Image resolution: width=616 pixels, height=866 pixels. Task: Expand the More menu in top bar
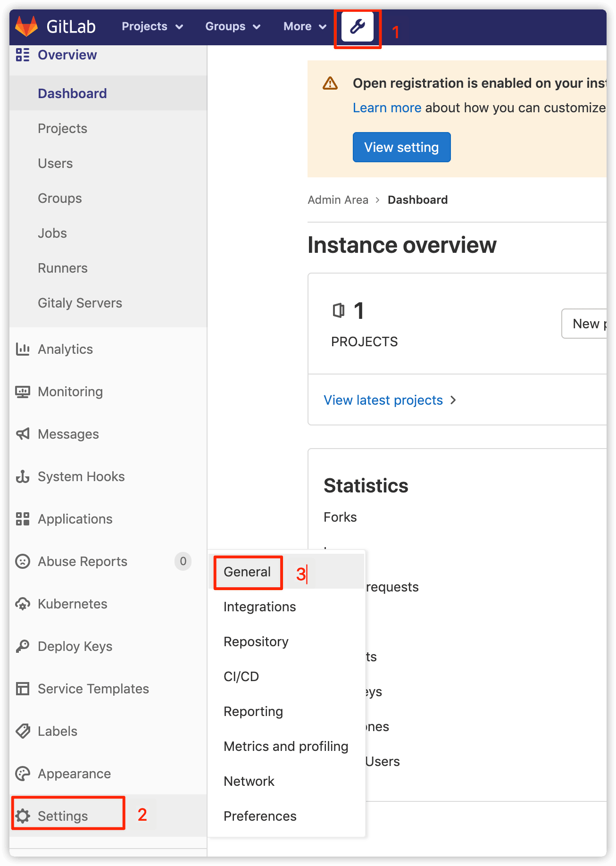(305, 26)
